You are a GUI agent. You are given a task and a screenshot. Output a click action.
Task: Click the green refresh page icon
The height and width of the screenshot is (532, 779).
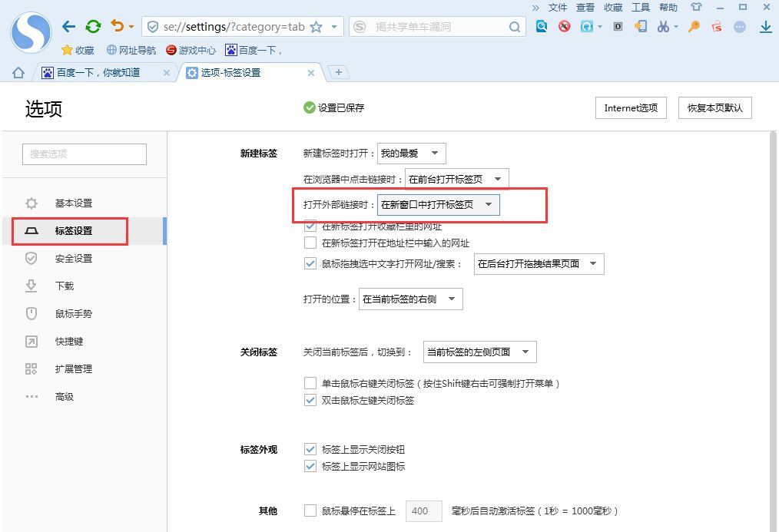pos(93,27)
